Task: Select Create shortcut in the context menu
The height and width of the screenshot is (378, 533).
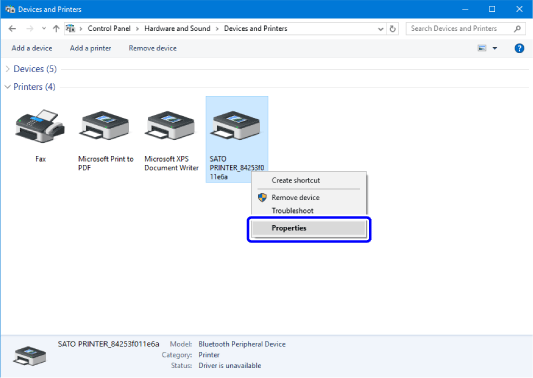Action: click(x=295, y=181)
